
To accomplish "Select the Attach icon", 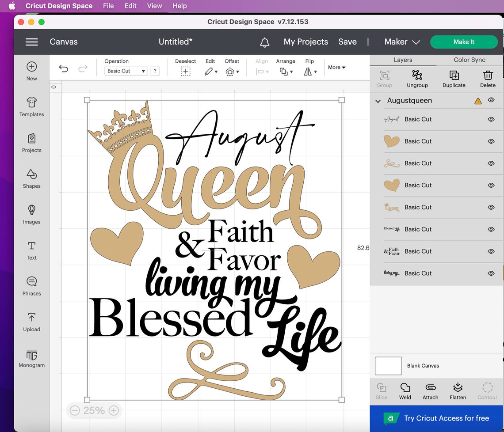I will click(430, 390).
